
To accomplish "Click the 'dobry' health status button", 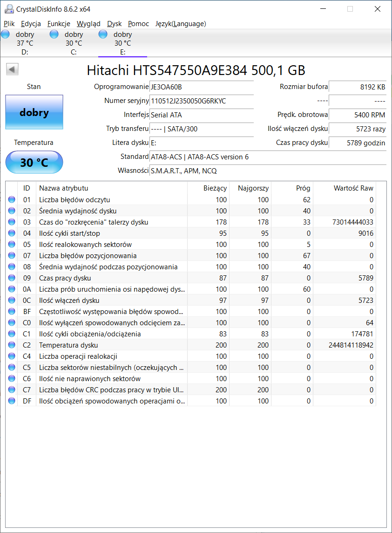I will [x=34, y=112].
